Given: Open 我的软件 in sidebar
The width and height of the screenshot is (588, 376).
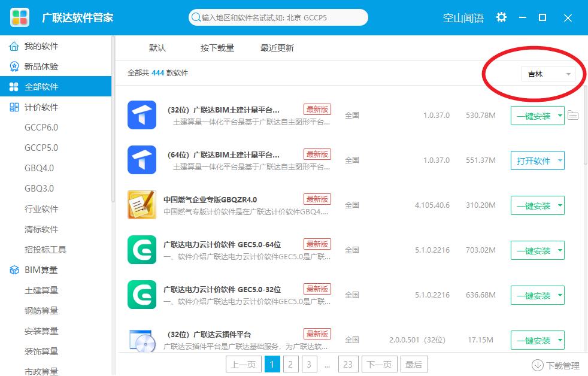Looking at the screenshot, I should tap(56, 46).
